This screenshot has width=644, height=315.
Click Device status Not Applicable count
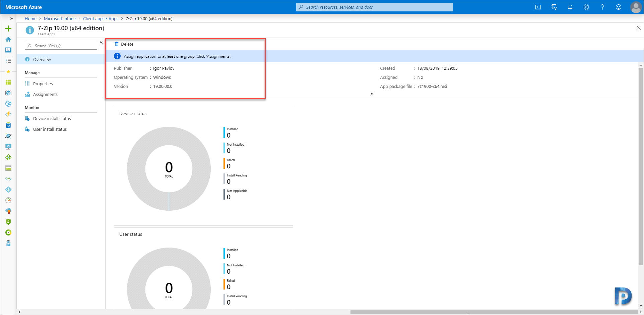coord(229,197)
